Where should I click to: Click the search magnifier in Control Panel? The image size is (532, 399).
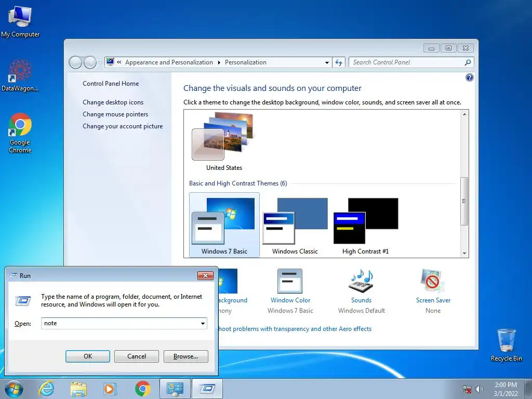(468, 62)
